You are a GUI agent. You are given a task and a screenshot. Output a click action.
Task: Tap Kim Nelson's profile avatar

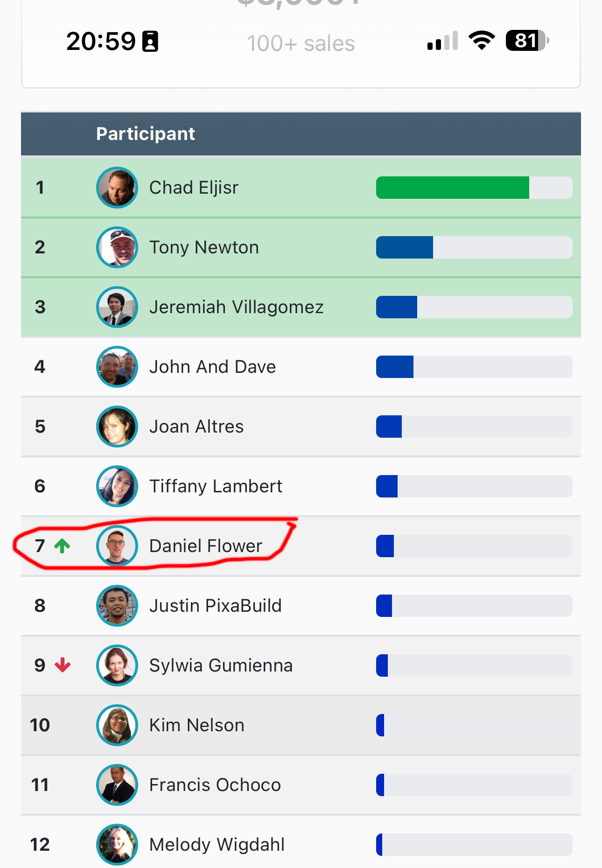(x=117, y=725)
